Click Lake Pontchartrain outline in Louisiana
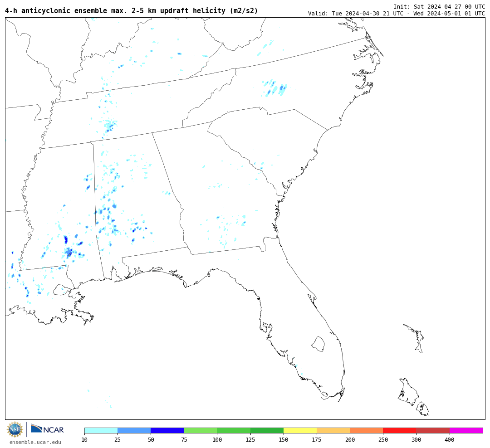The height and width of the screenshot is (448, 490). [x=61, y=290]
